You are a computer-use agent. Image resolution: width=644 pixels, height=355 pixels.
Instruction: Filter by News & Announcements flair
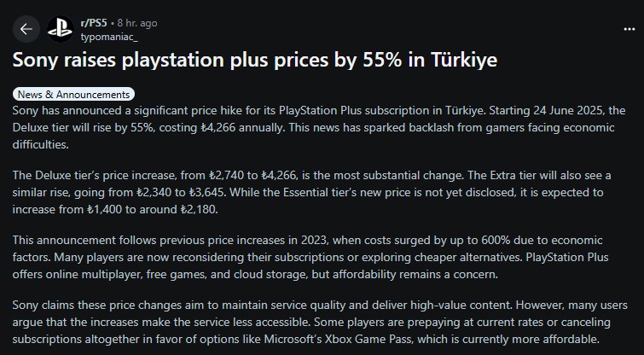pyautogui.click(x=73, y=94)
